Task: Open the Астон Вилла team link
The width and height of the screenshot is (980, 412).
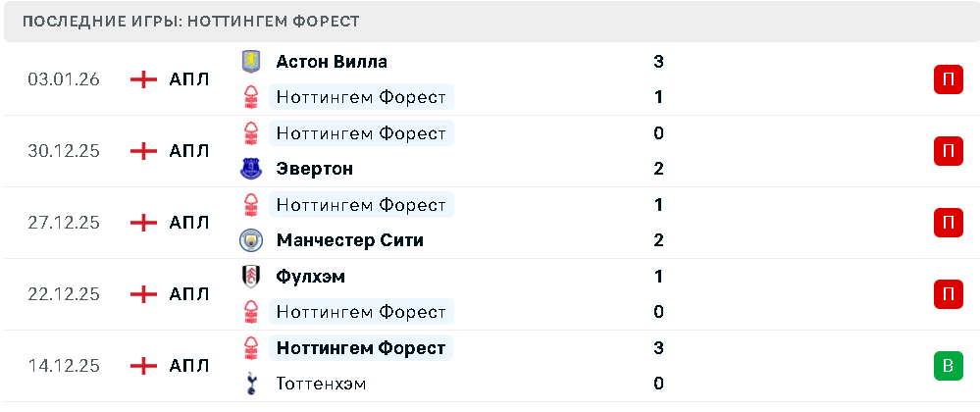Action: [332, 62]
